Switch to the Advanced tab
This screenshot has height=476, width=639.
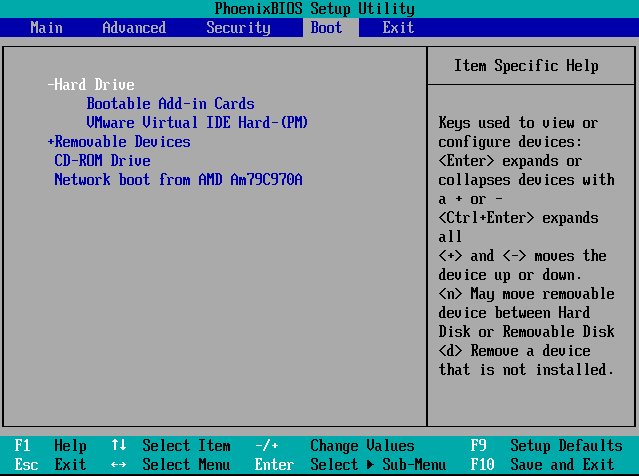[134, 28]
